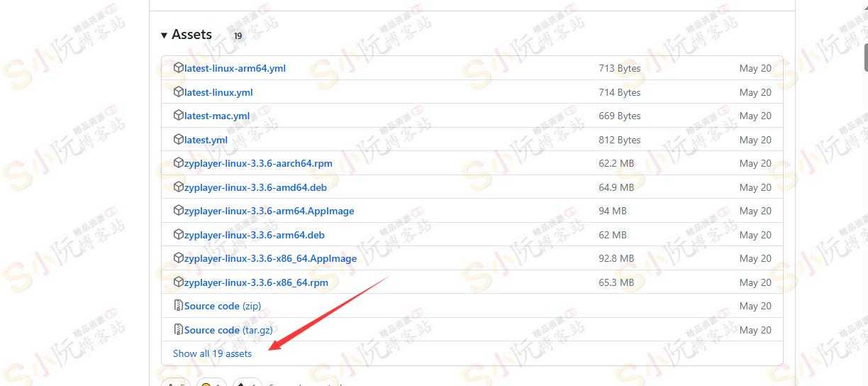Viewport: 868px width, 386px height.
Task: Click May 20 date in x86_64.rpm row
Action: pyautogui.click(x=755, y=282)
